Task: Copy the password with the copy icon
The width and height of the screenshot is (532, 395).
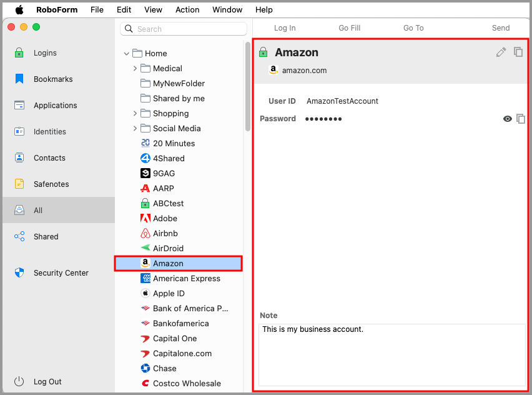Action: click(521, 119)
